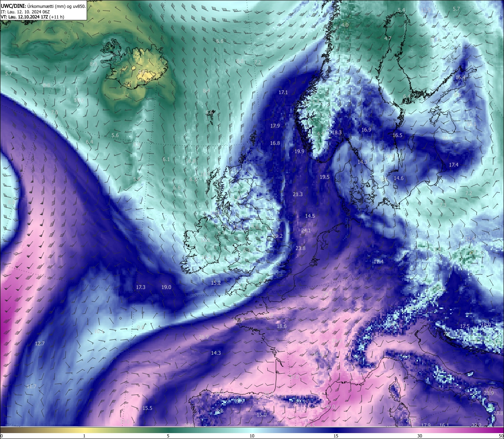Click the 23.9 map value
This screenshot has height=439, width=504.
pos(489,393)
